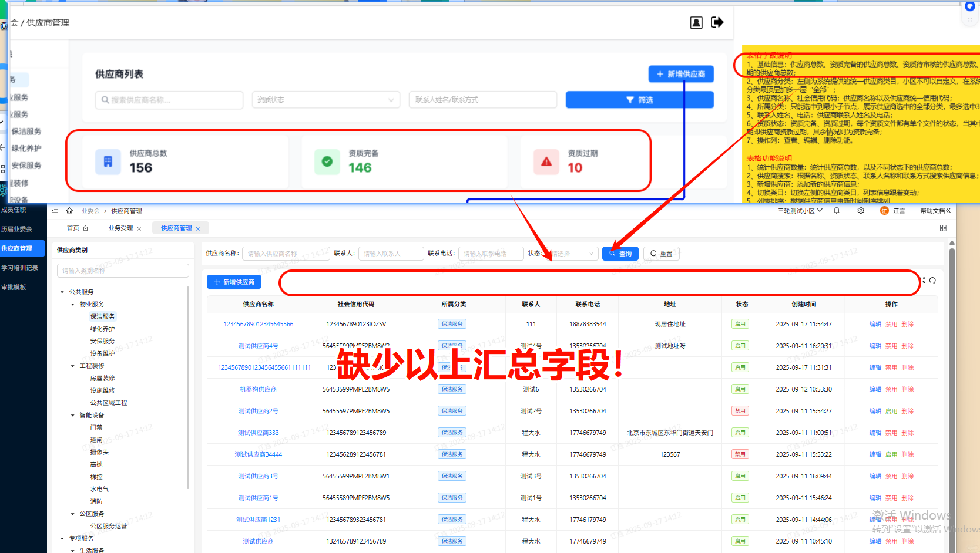Open the settings gear in the header
Image resolution: width=980 pixels, height=553 pixels.
[861, 211]
